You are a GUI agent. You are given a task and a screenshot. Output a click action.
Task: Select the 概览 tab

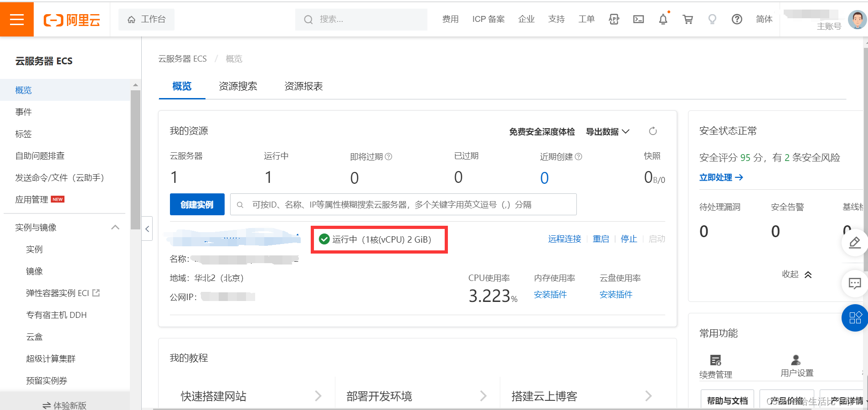tap(182, 86)
